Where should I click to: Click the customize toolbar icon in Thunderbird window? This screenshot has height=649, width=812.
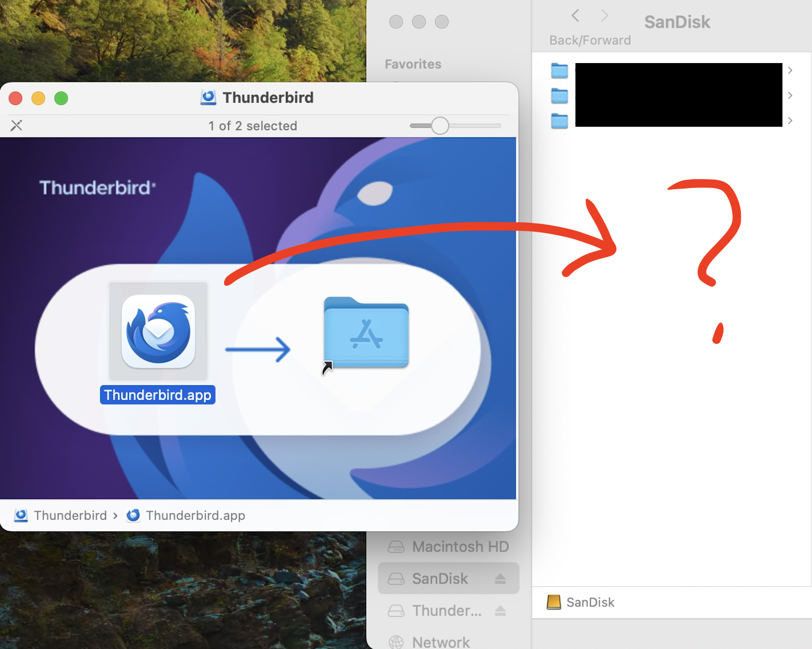(x=16, y=126)
